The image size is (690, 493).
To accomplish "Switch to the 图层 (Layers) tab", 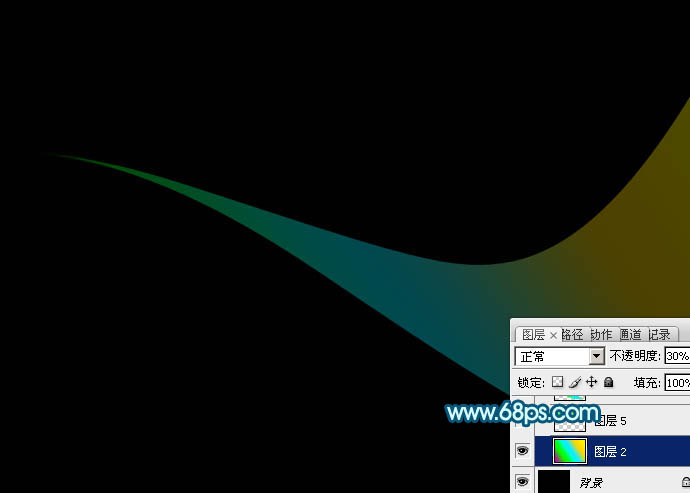I will [x=533, y=335].
